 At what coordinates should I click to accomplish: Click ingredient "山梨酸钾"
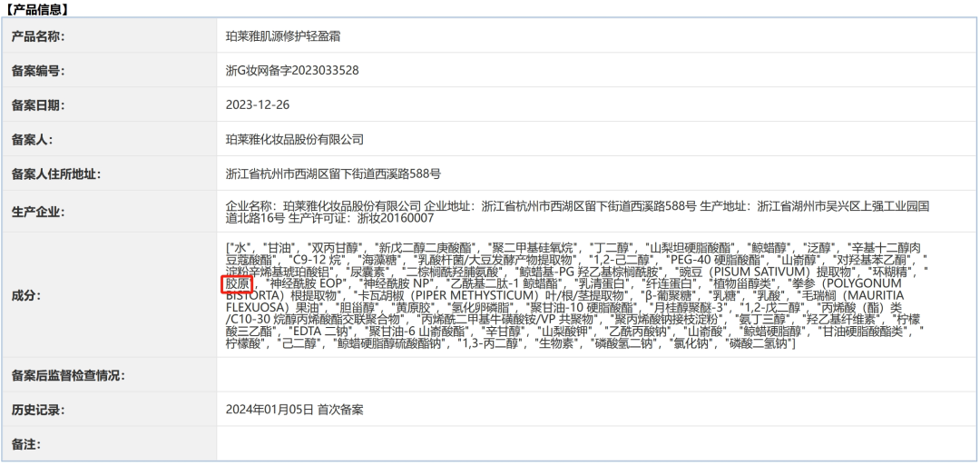(565, 331)
